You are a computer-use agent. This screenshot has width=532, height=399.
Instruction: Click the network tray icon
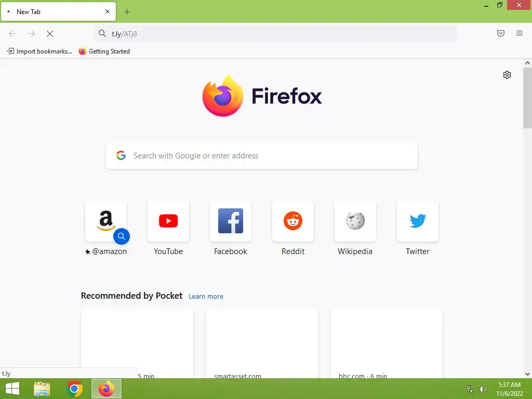pyautogui.click(x=471, y=389)
